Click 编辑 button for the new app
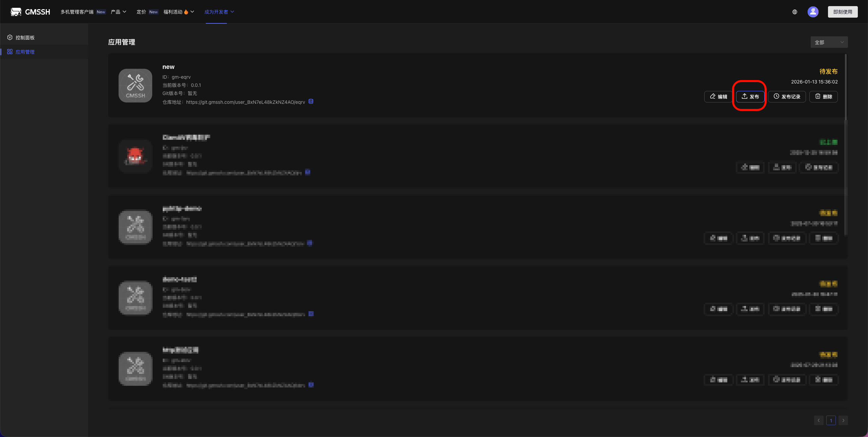This screenshot has height=437, width=868. tap(718, 97)
